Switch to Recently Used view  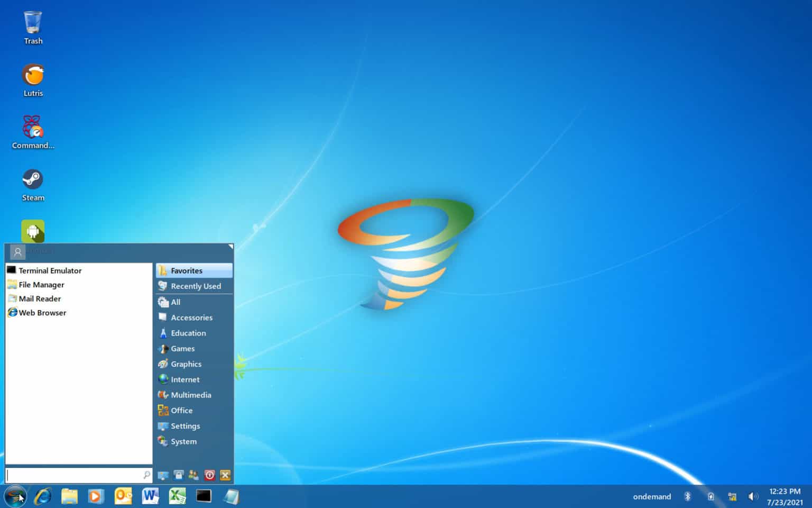tap(196, 286)
